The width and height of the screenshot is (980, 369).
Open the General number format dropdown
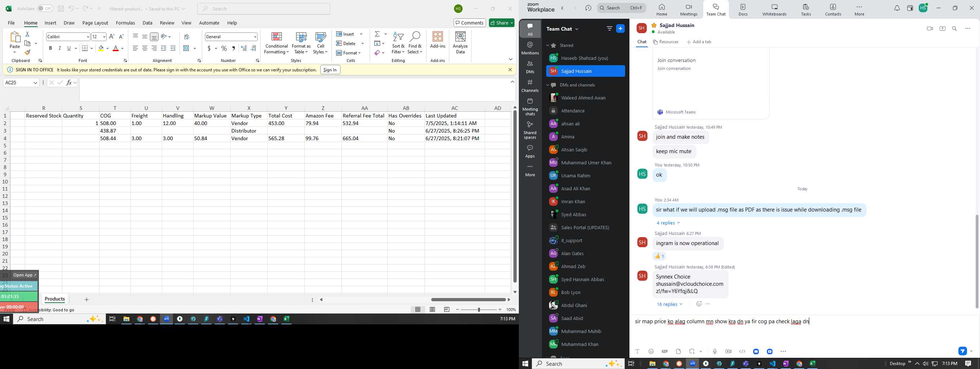coord(255,36)
